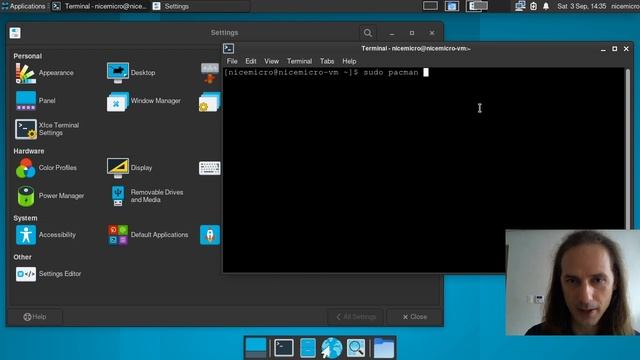Click the notification bell in top panel
The width and height of the screenshot is (640, 360).
(x=546, y=6)
